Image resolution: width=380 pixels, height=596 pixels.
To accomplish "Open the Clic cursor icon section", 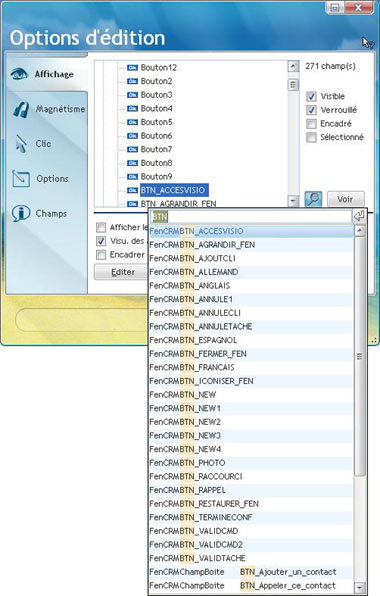I will pos(21,144).
